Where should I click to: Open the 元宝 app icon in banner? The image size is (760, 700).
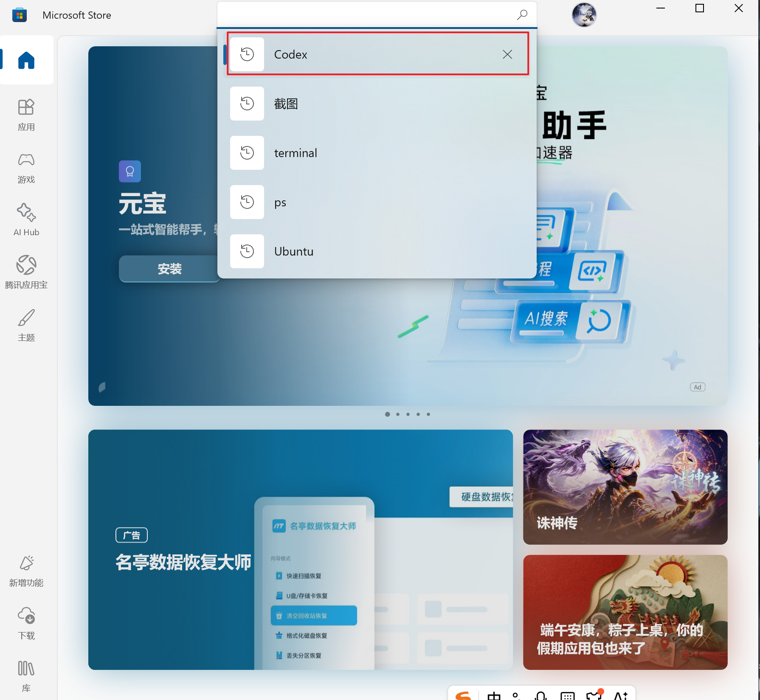pos(130,171)
